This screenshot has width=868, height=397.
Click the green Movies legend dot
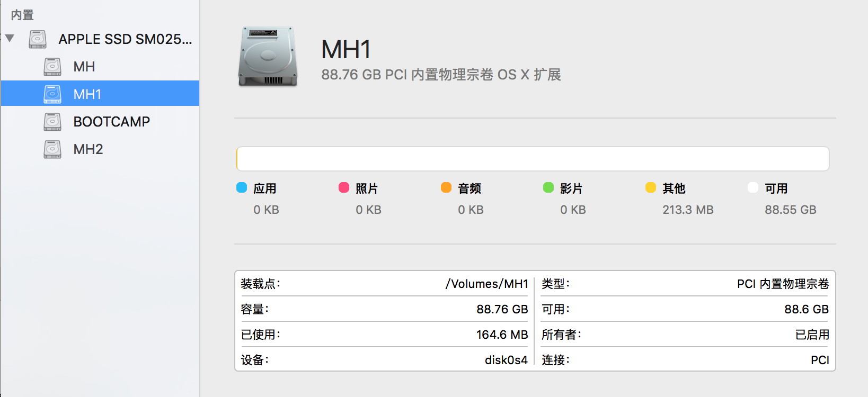tap(548, 188)
